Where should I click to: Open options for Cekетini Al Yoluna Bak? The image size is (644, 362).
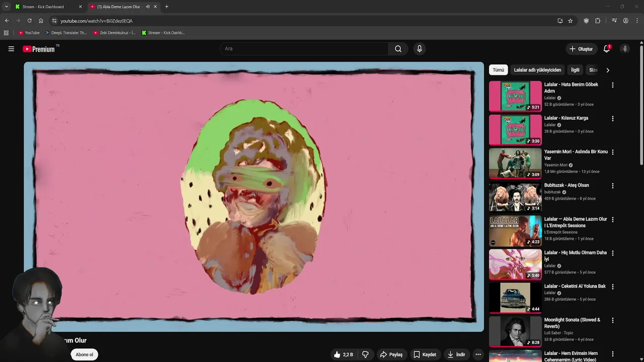pyautogui.click(x=612, y=287)
